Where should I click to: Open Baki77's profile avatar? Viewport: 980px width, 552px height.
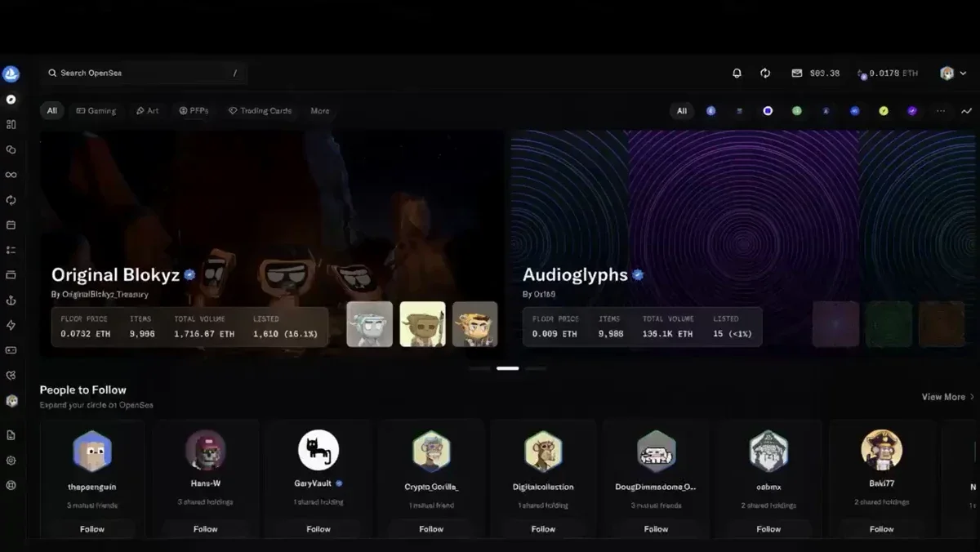point(881,450)
